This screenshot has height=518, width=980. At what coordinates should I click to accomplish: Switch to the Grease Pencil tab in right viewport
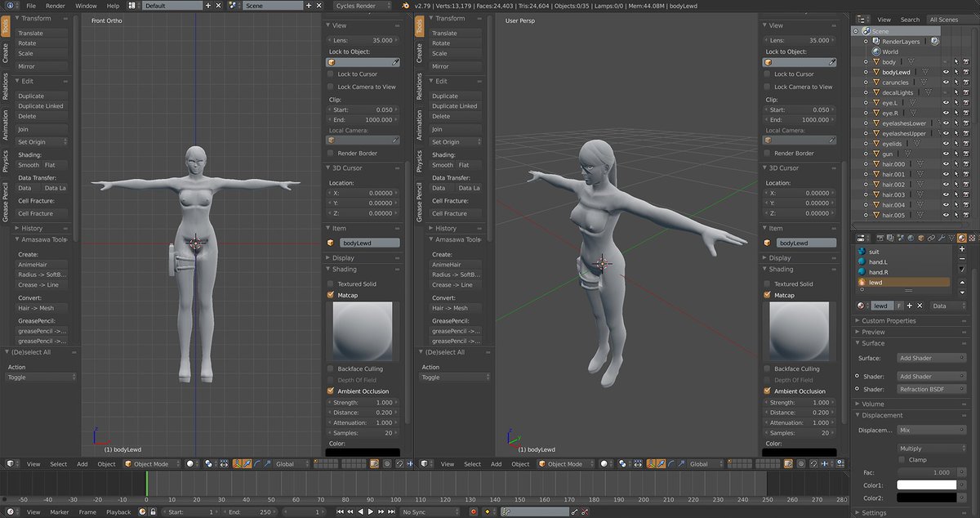[419, 202]
